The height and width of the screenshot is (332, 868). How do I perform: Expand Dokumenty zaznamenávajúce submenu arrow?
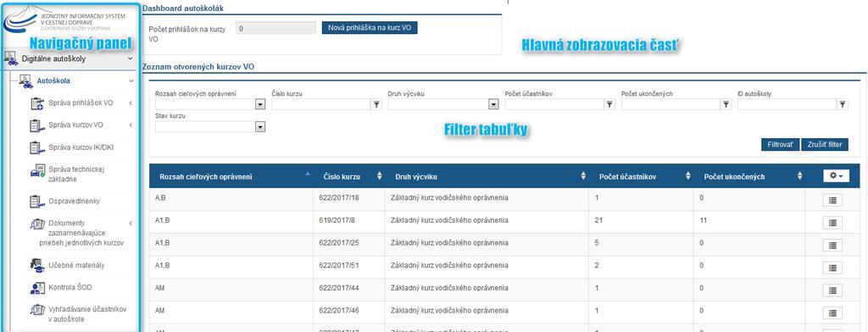[x=130, y=224]
